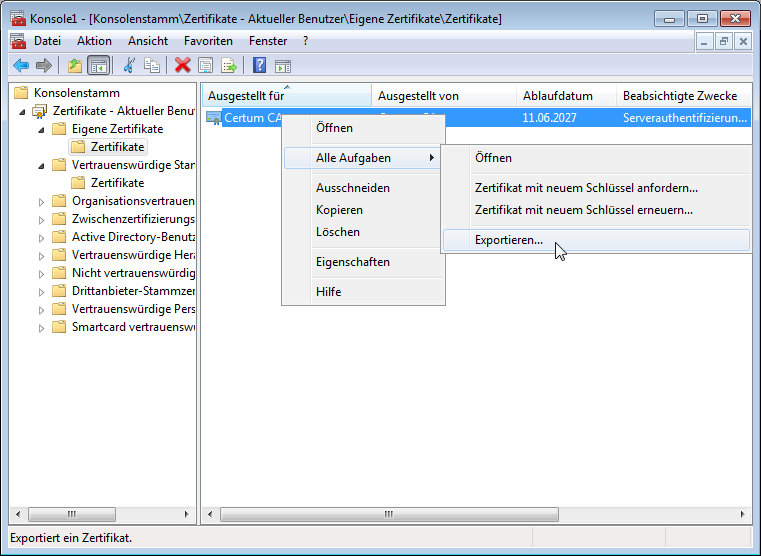
Task: Click the Cut scissors icon
Action: click(x=129, y=66)
